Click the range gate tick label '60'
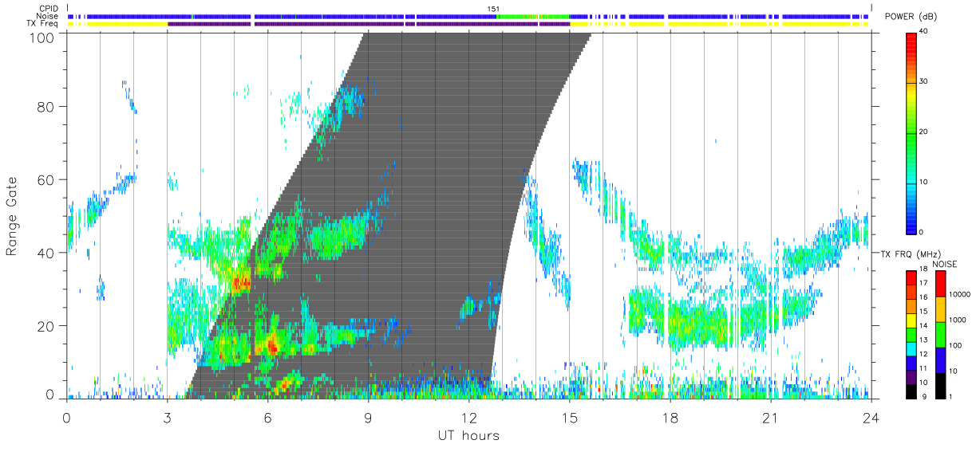980x452 pixels. point(47,180)
